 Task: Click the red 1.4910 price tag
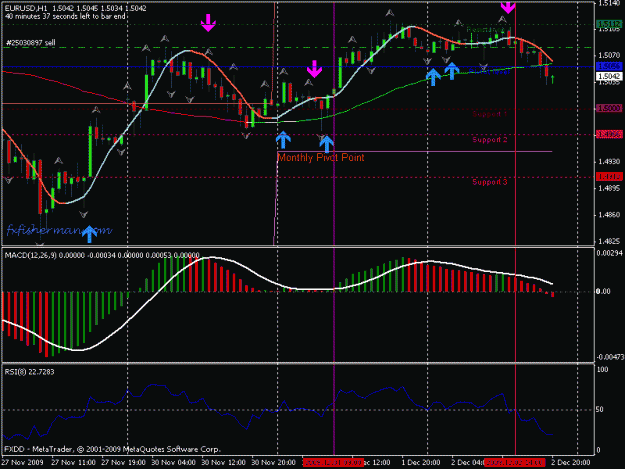(609, 176)
